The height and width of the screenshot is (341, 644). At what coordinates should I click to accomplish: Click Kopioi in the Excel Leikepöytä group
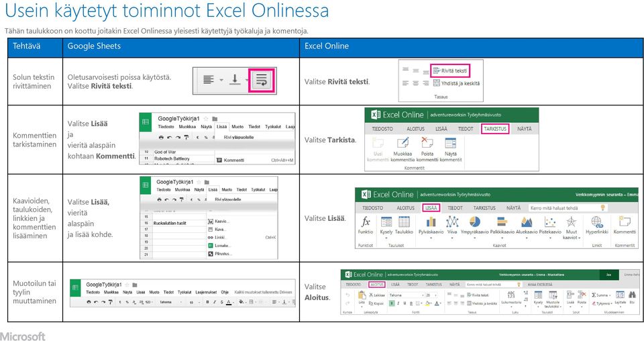pos(376,303)
